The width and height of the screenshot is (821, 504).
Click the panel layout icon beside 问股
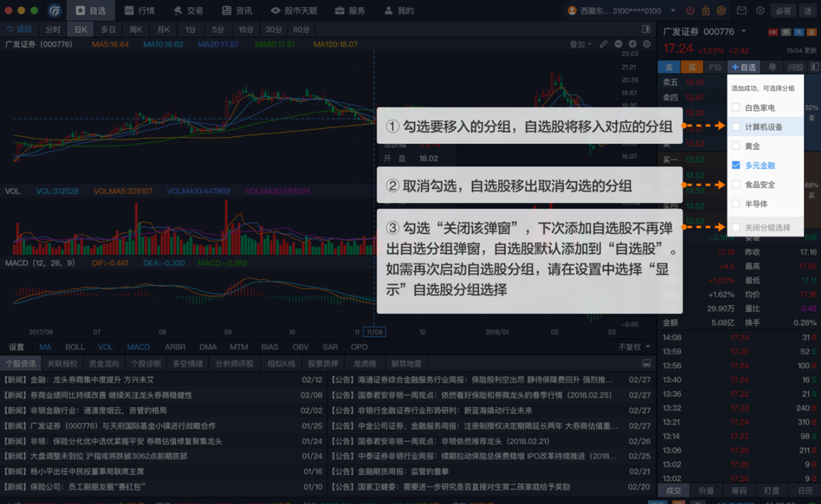[x=815, y=67]
